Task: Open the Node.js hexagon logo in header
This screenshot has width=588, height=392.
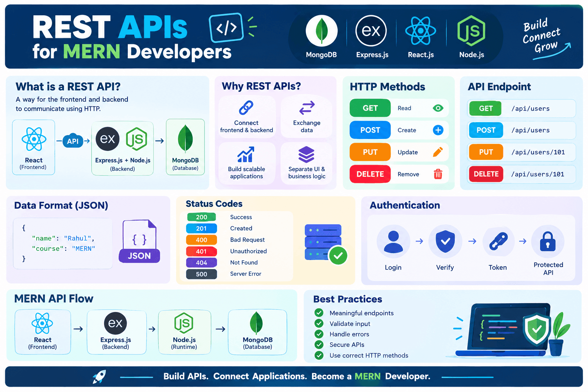Action: 471,31
